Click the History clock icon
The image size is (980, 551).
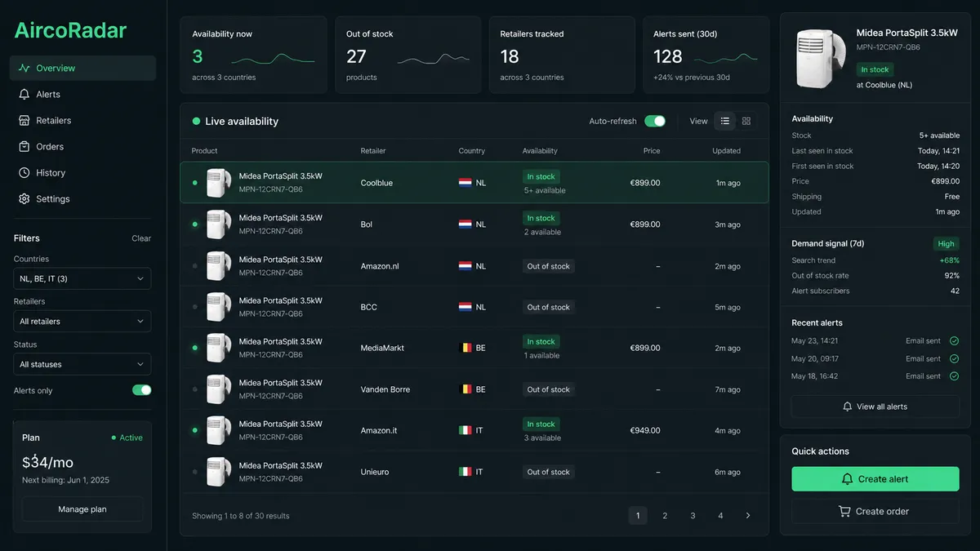tap(24, 172)
